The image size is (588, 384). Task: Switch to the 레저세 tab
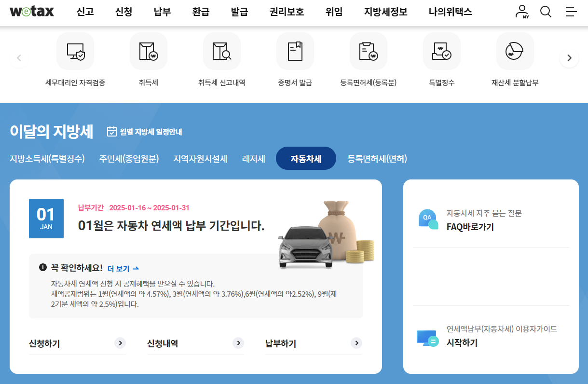253,158
